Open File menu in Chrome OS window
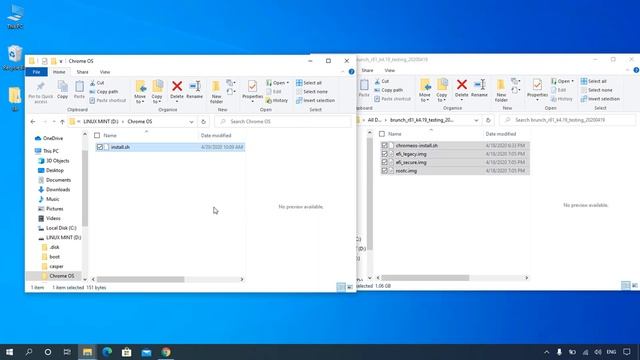 point(37,72)
